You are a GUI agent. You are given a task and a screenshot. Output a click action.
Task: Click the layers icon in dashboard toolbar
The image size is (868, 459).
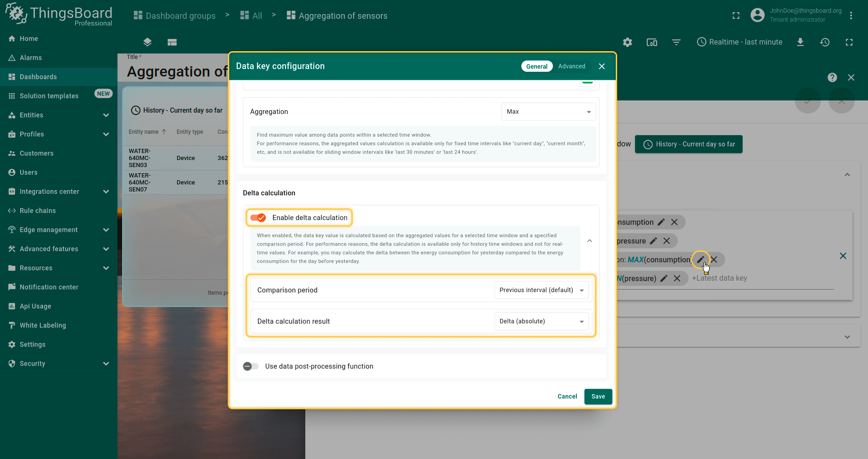point(147,42)
